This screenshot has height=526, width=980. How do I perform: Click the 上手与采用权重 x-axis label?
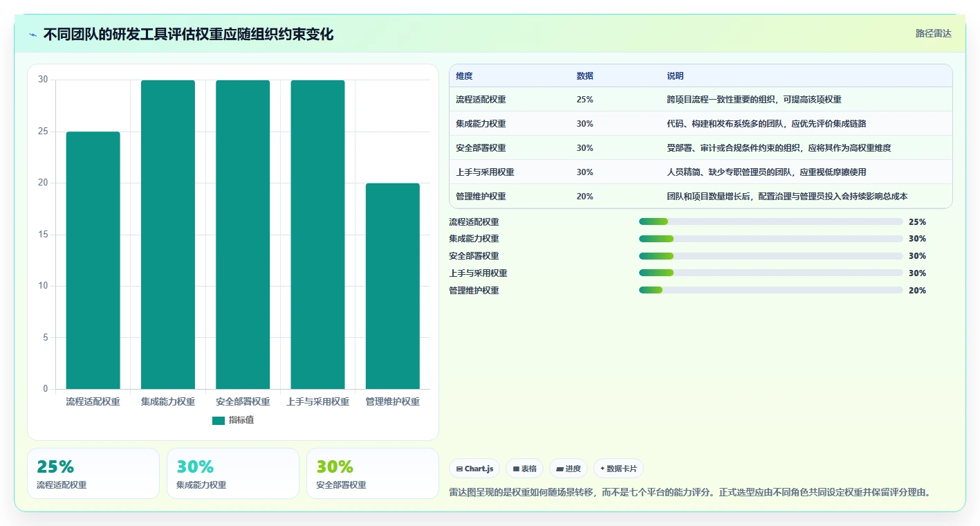point(317,402)
